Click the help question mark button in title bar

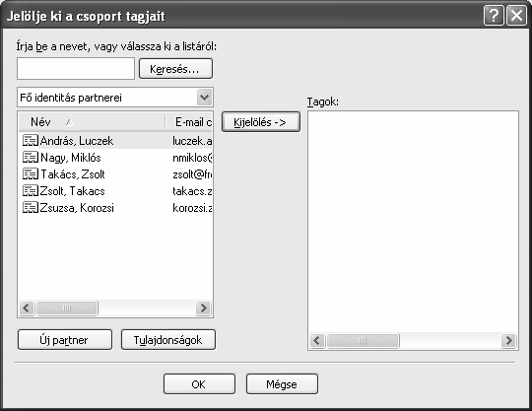(x=494, y=16)
